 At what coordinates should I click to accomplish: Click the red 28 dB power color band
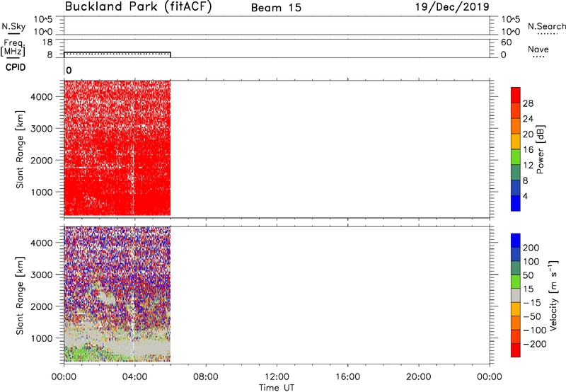(x=516, y=95)
